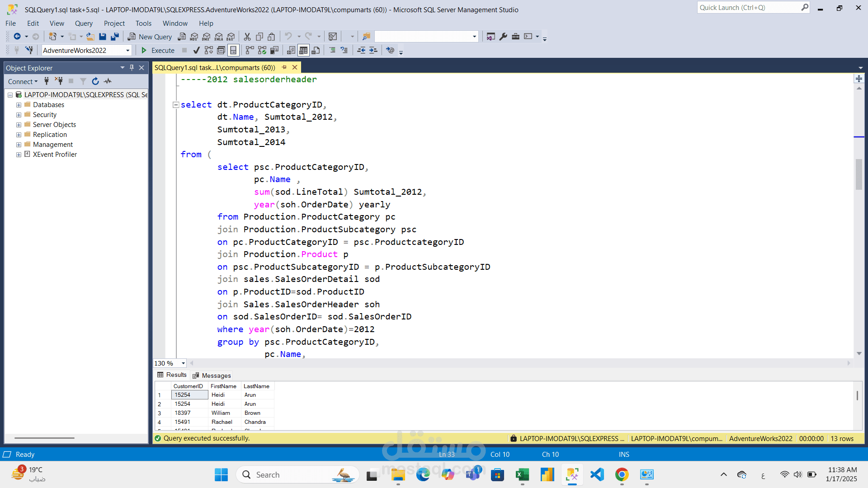Expand the Management node
This screenshot has width=868, height=488.
pyautogui.click(x=19, y=145)
